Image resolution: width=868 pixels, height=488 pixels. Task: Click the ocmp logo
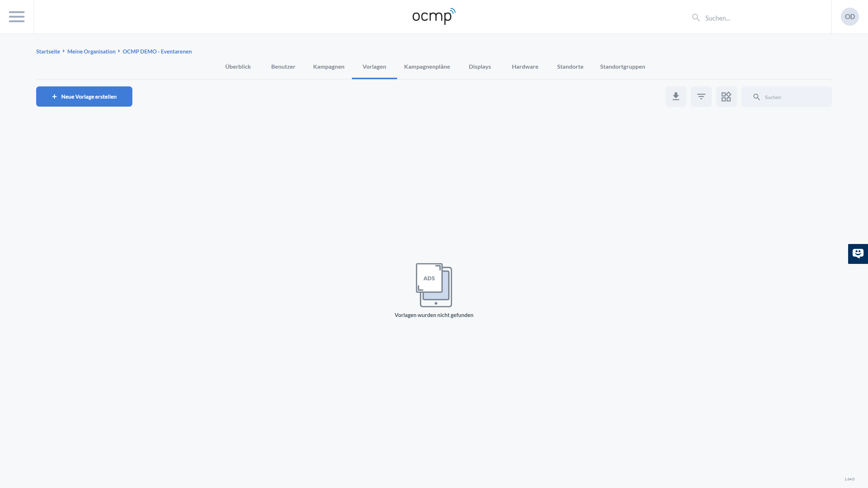[x=434, y=16]
